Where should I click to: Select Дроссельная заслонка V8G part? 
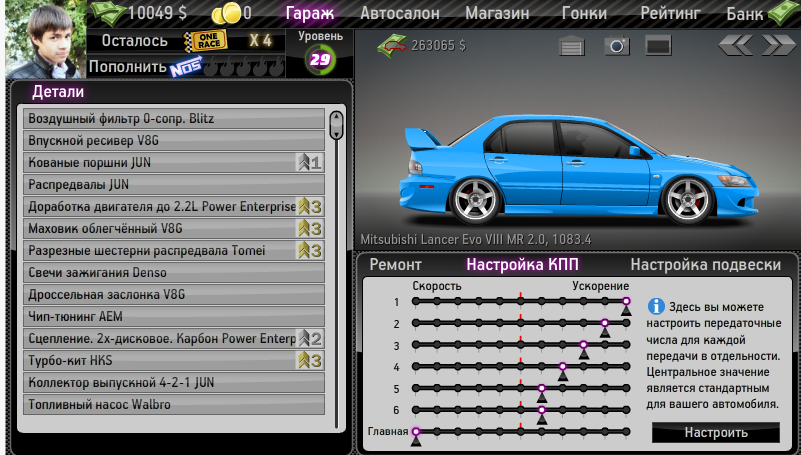[x=174, y=294]
